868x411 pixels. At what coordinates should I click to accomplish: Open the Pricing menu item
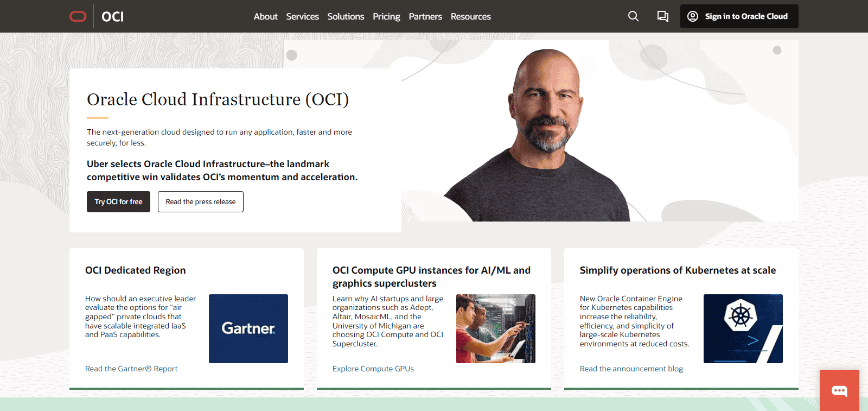(386, 17)
